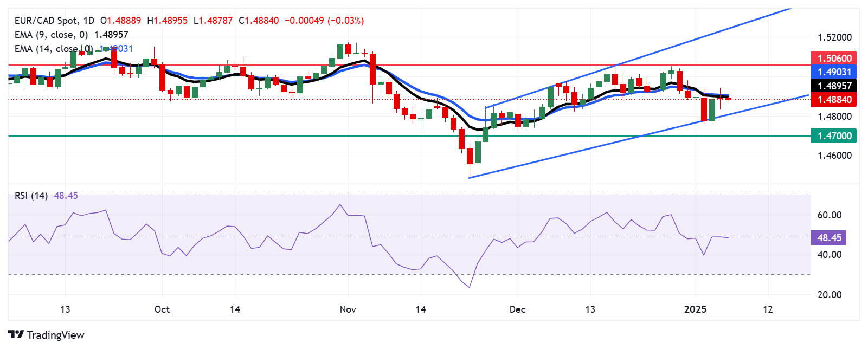
Task: Click the Oct date on time axis
Action: click(162, 309)
